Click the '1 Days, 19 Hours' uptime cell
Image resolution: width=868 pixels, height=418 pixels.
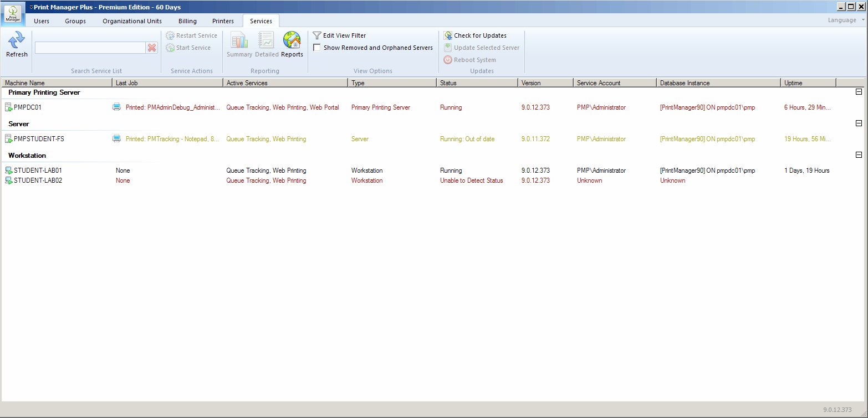[x=806, y=171]
